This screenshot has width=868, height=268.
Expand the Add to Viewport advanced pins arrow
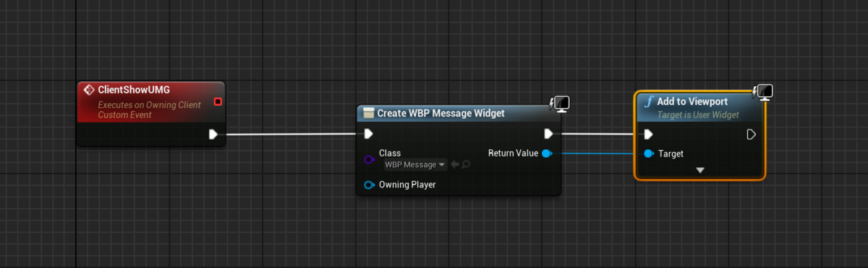699,170
